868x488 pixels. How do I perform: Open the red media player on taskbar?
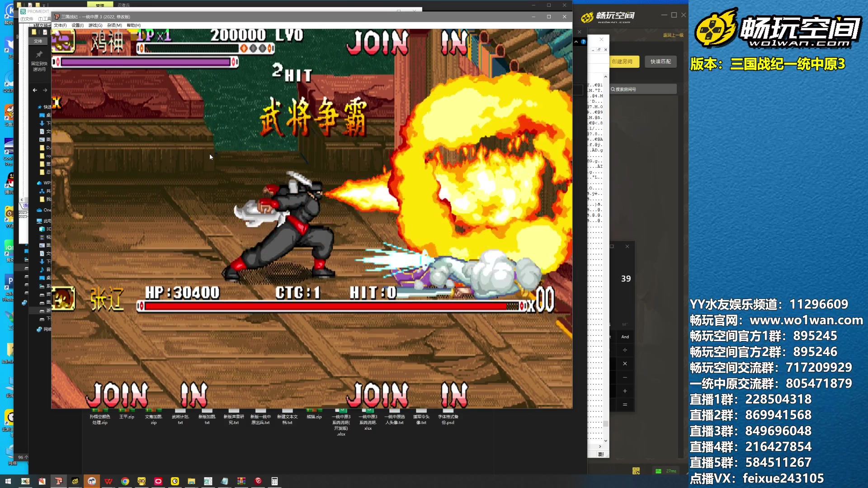point(258,481)
